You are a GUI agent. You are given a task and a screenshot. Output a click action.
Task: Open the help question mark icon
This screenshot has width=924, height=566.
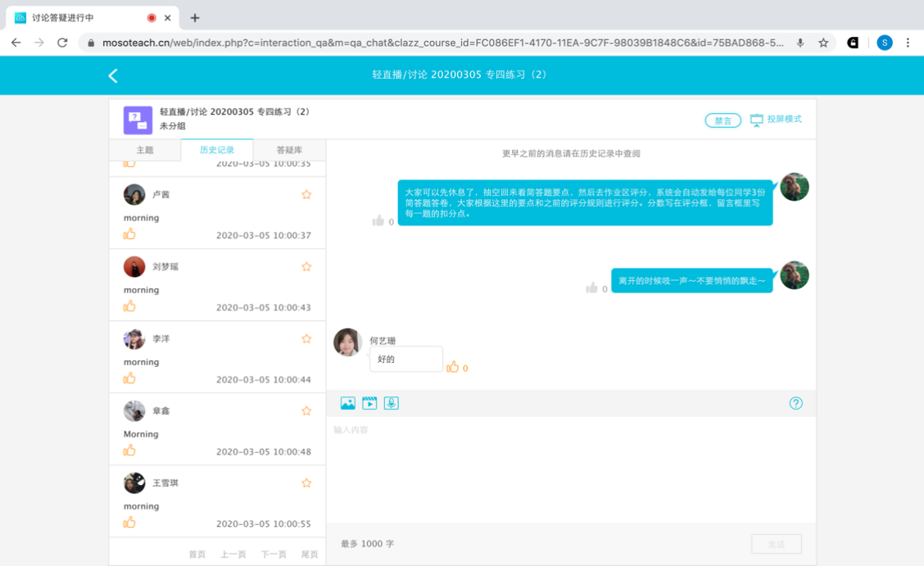(795, 403)
